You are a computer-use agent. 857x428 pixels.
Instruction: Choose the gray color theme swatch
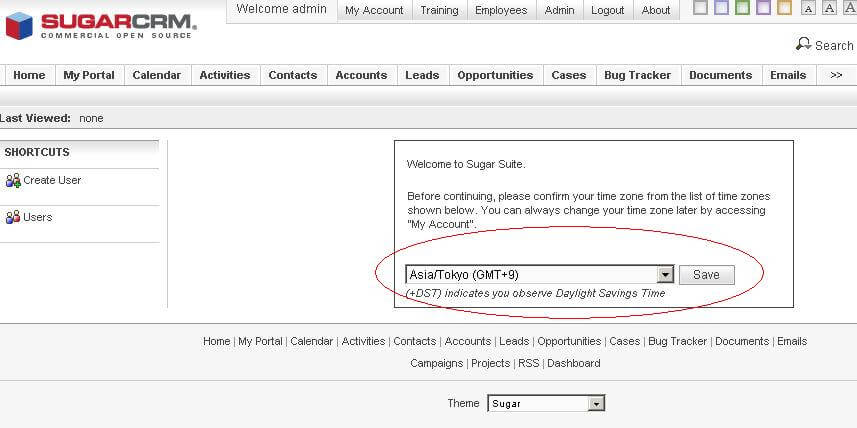700,9
